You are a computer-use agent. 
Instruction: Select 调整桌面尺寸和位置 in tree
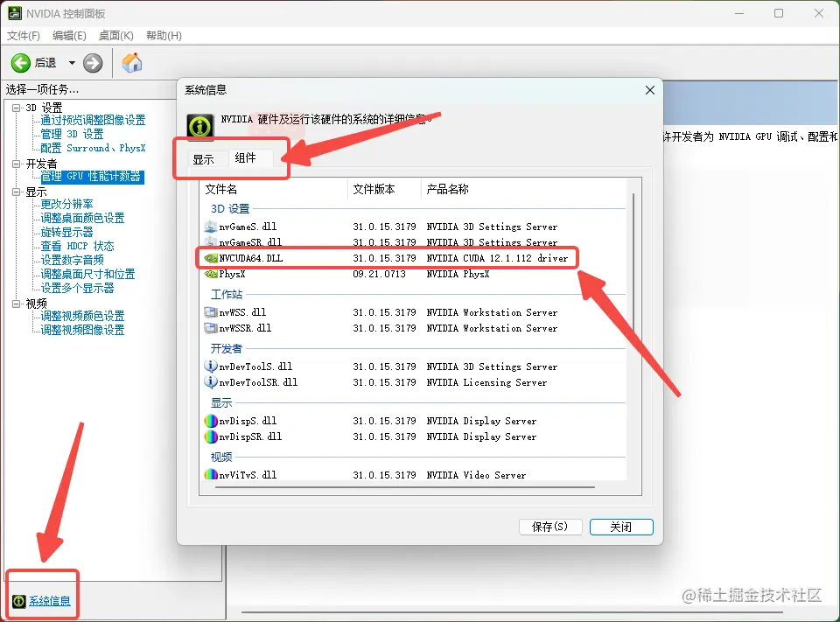(x=87, y=274)
